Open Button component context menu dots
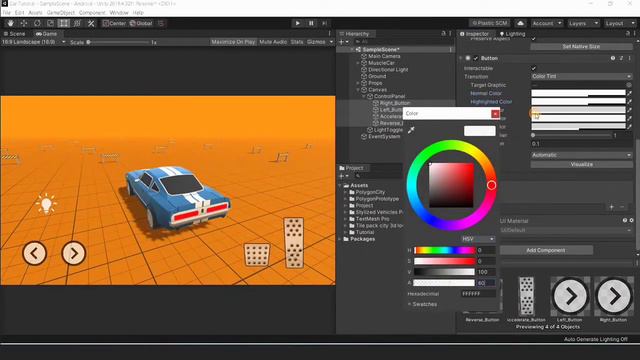Viewport: 640px width, 360px height. point(629,58)
